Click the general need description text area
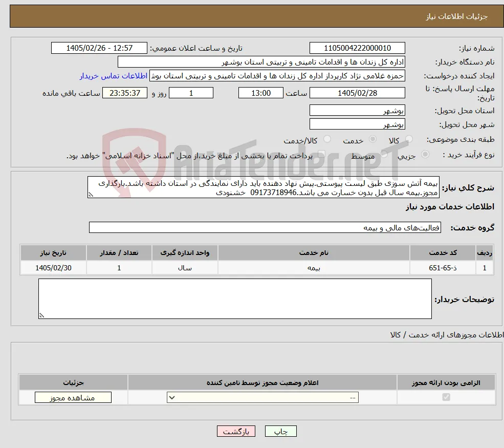 click(x=263, y=187)
